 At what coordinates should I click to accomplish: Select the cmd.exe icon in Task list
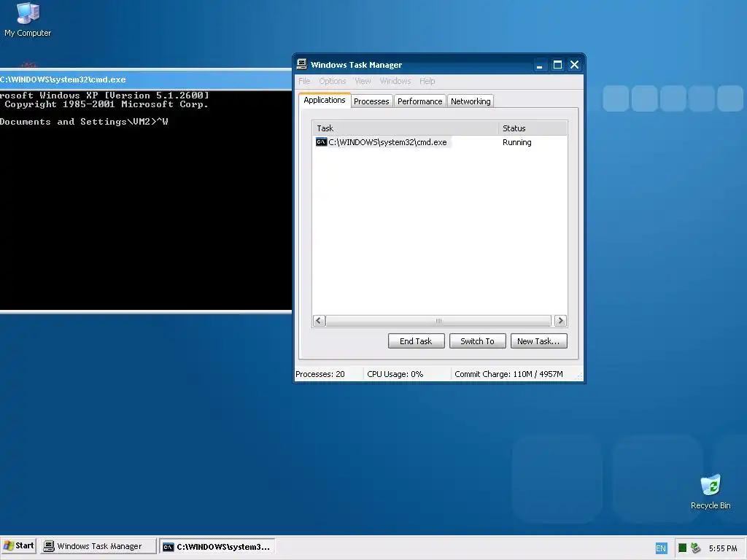pyautogui.click(x=321, y=142)
